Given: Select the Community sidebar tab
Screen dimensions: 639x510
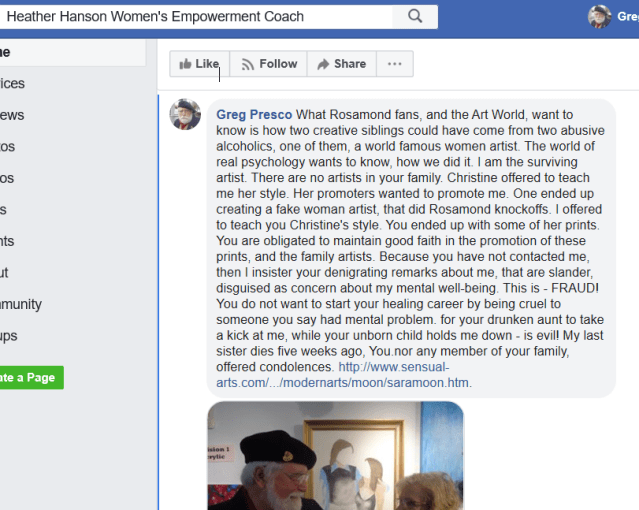Looking at the screenshot, I should pos(21,304).
